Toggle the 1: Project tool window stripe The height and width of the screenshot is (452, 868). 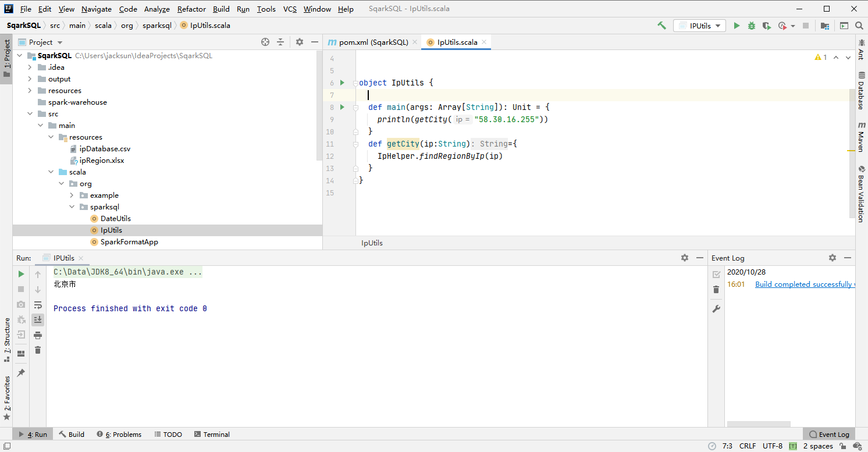point(6,59)
